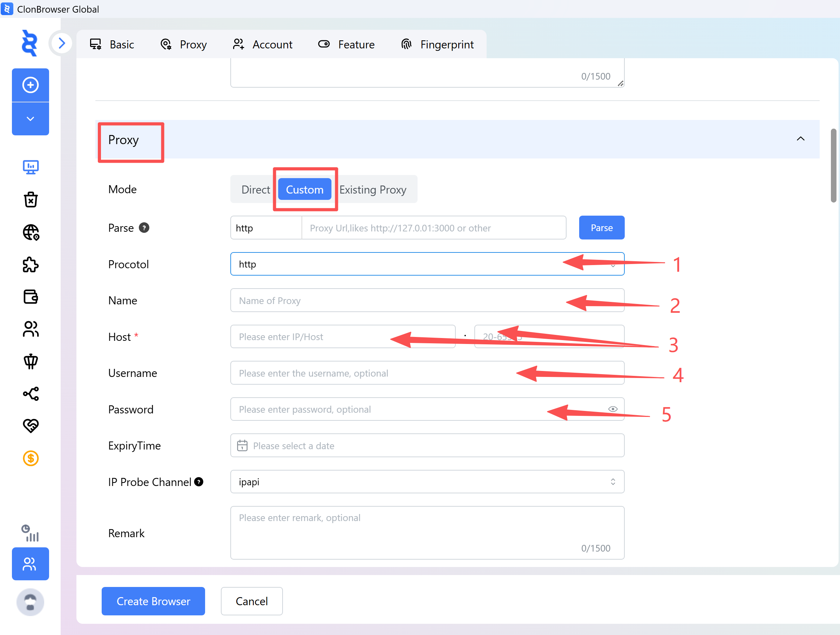The image size is (840, 635).
Task: Open the statistics chart icon
Action: click(31, 533)
